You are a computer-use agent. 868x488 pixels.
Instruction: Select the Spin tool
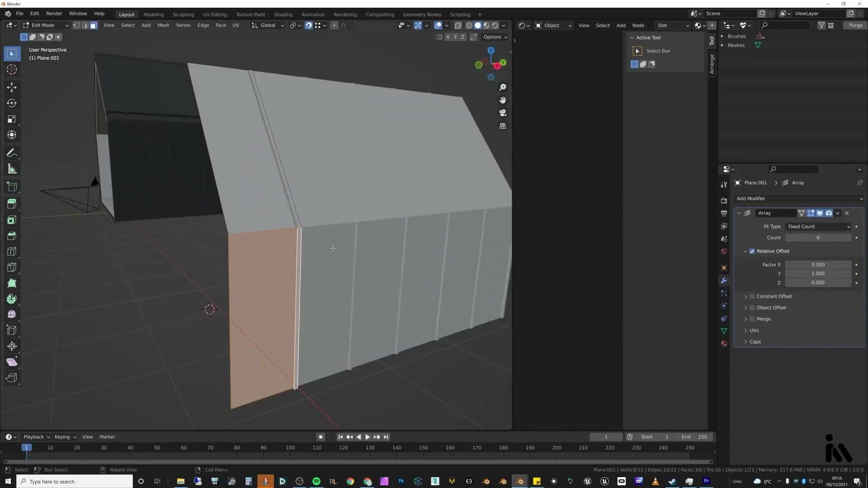pos(12,299)
